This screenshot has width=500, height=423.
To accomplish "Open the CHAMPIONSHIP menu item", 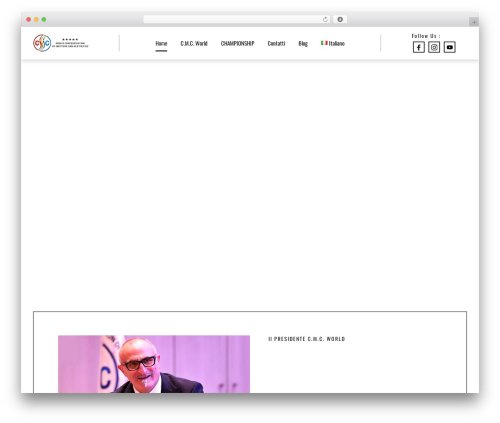I will [238, 43].
